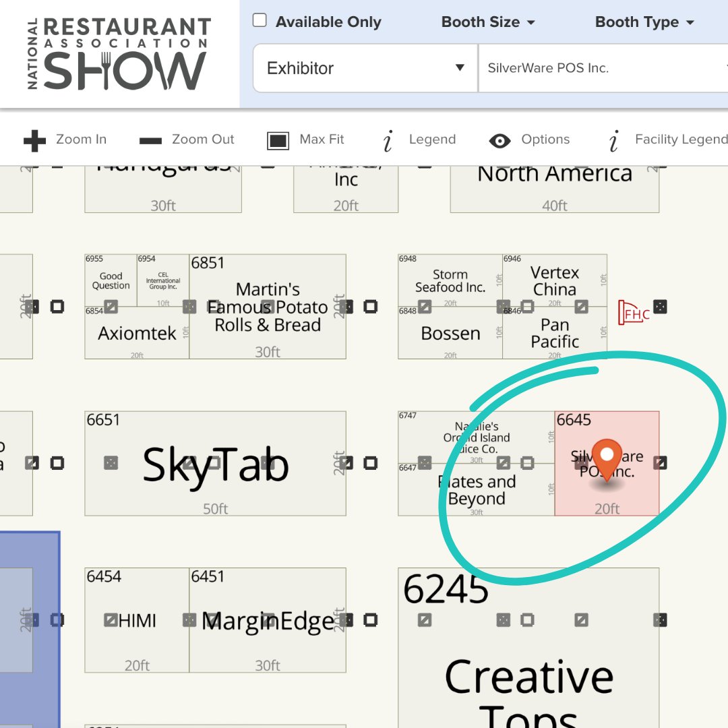Click the dotted facility marker next to FHC
This screenshot has height=728, width=728.
[660, 307]
